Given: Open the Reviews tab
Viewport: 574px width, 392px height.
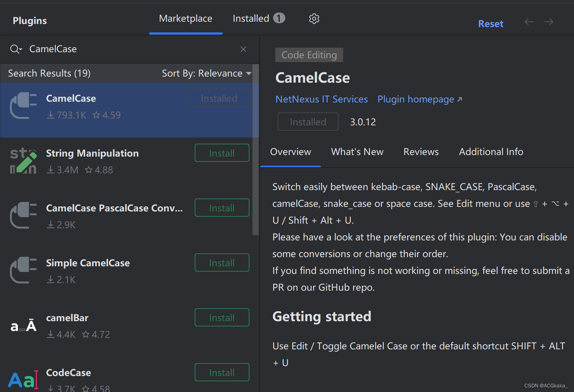Looking at the screenshot, I should pos(421,152).
